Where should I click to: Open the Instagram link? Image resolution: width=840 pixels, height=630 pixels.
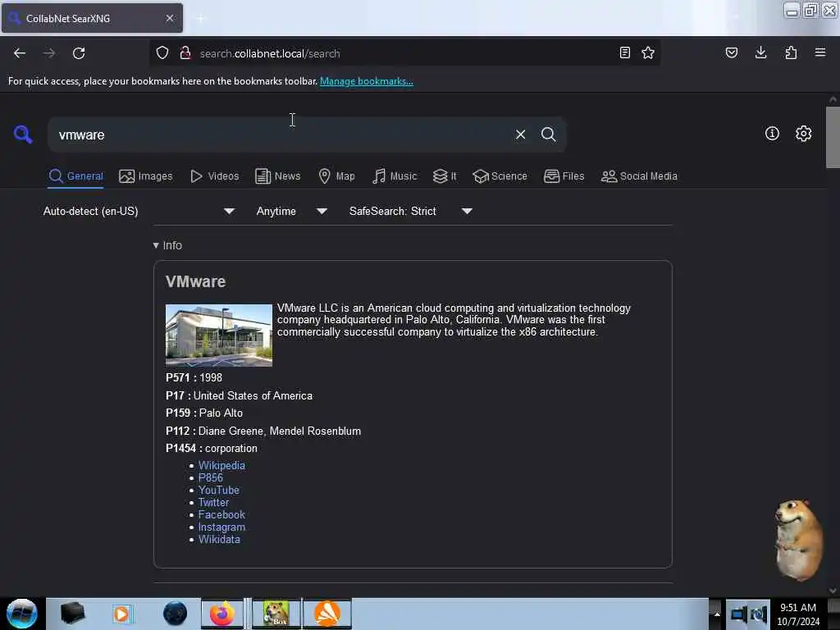(221, 527)
